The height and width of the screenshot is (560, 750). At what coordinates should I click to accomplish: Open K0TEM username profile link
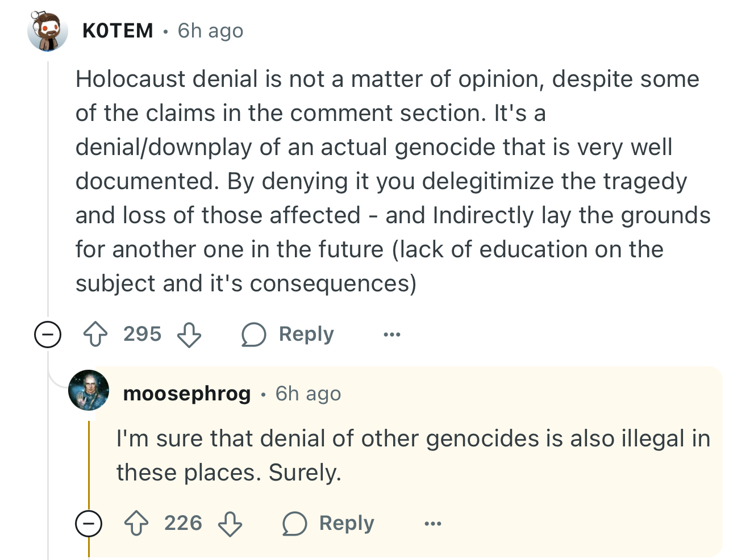pyautogui.click(x=118, y=31)
